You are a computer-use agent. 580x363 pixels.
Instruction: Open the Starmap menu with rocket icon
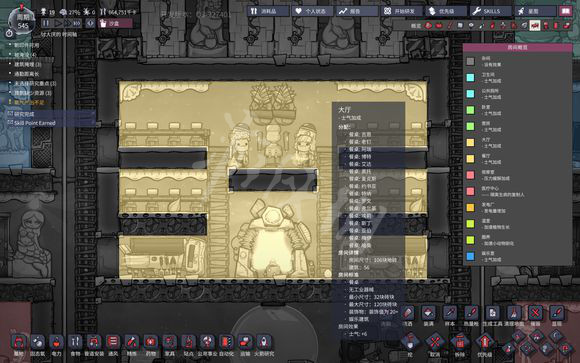(535, 11)
